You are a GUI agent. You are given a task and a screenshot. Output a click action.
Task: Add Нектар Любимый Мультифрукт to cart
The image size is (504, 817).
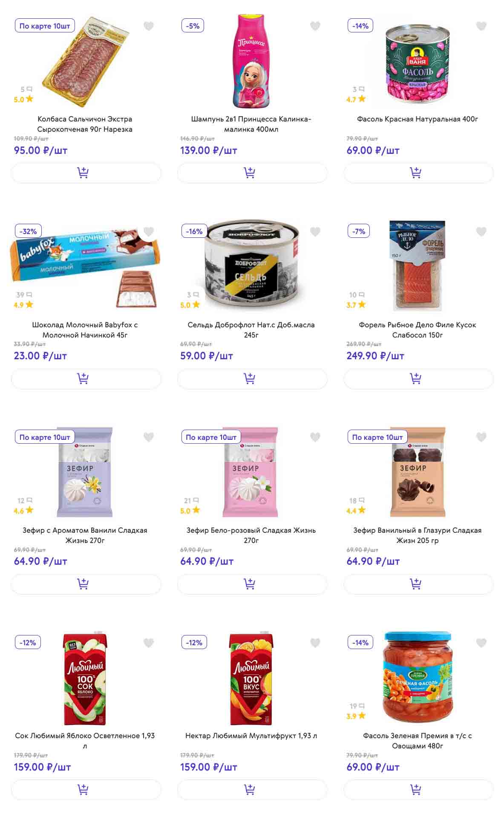252,790
